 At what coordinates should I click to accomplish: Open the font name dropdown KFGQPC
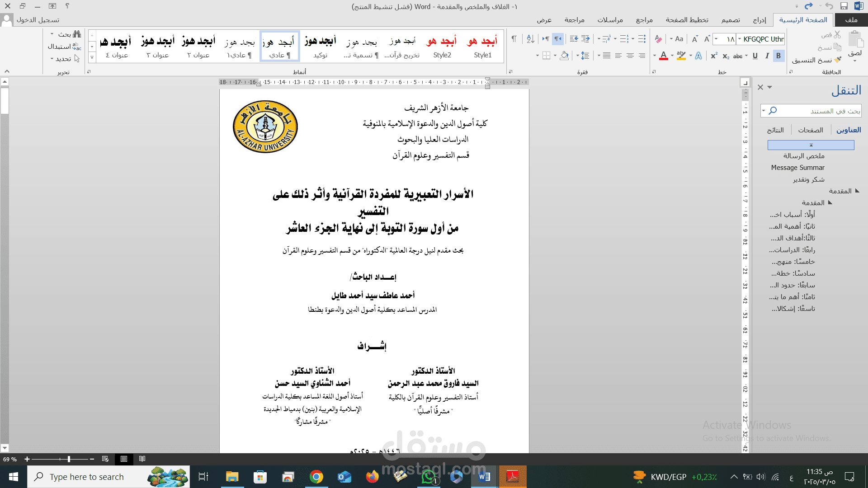tap(740, 39)
